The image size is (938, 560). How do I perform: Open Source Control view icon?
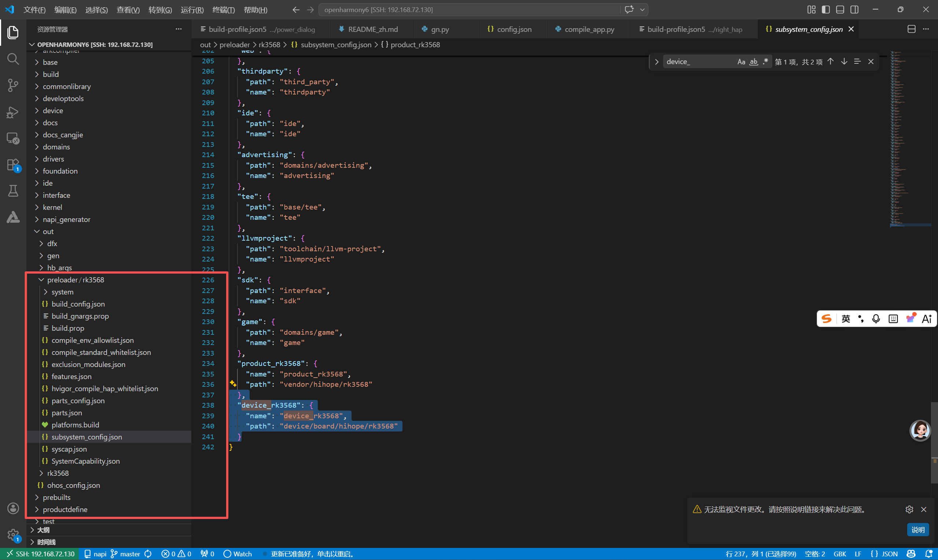pyautogui.click(x=13, y=85)
